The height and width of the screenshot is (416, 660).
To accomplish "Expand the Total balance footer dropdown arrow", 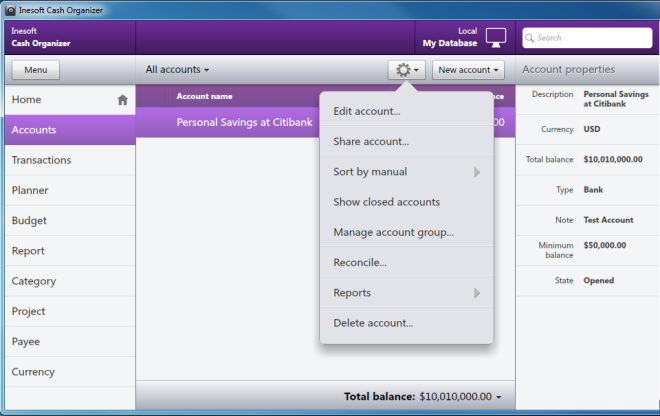I will tap(499, 397).
